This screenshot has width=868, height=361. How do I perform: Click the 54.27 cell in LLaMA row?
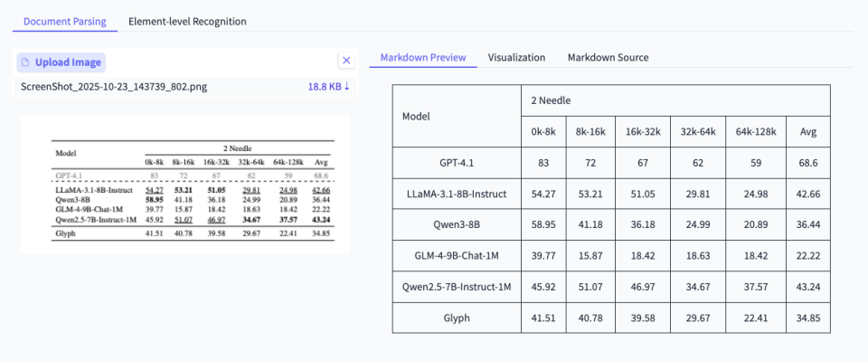(543, 194)
